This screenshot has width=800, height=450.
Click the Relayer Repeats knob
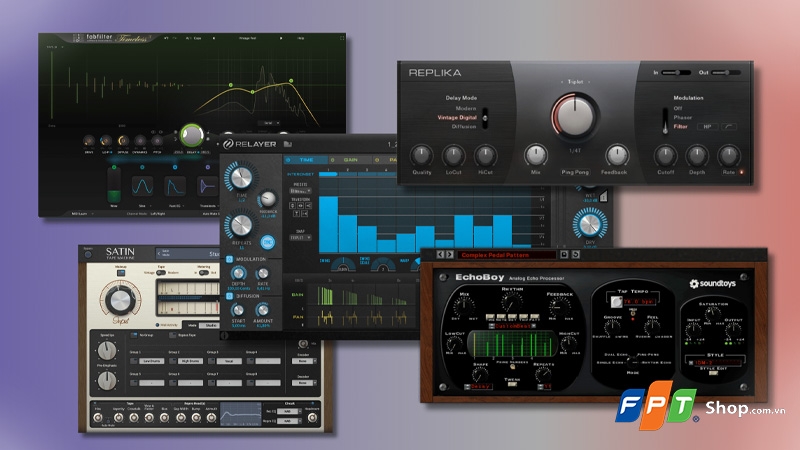click(241, 226)
